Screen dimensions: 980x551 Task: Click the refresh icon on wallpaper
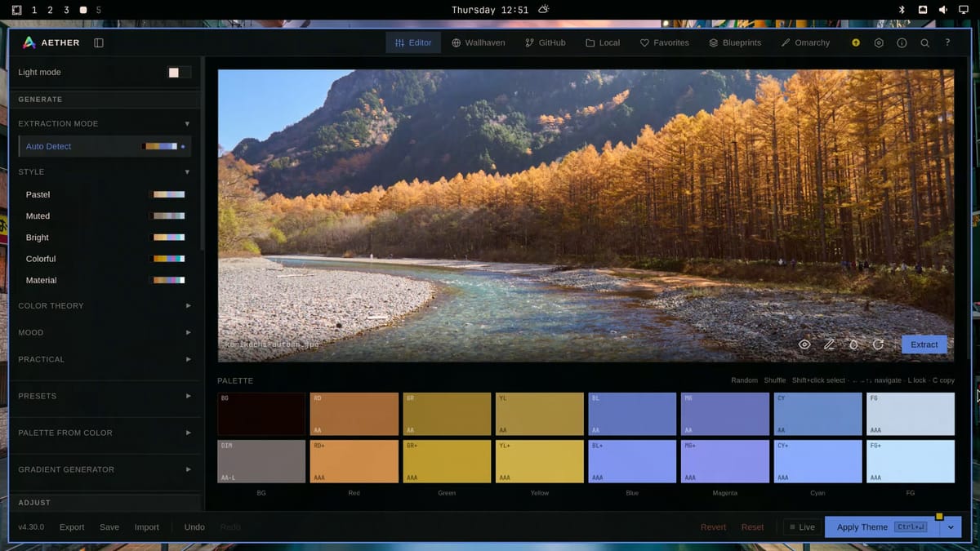(x=878, y=344)
